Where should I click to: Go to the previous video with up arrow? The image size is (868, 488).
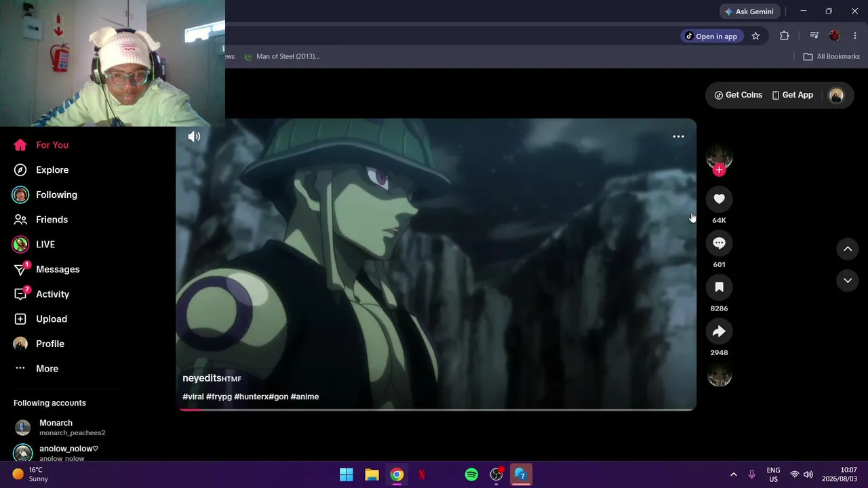[848, 249]
